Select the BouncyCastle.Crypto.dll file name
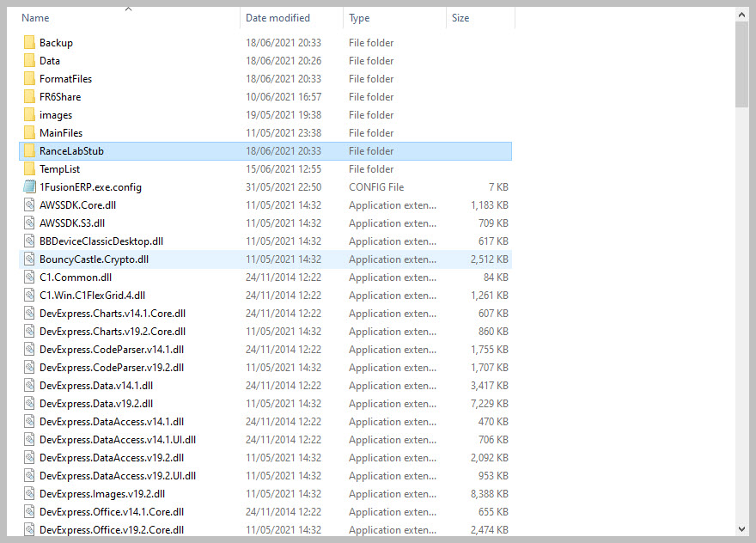Viewport: 756px width, 543px height. [94, 259]
